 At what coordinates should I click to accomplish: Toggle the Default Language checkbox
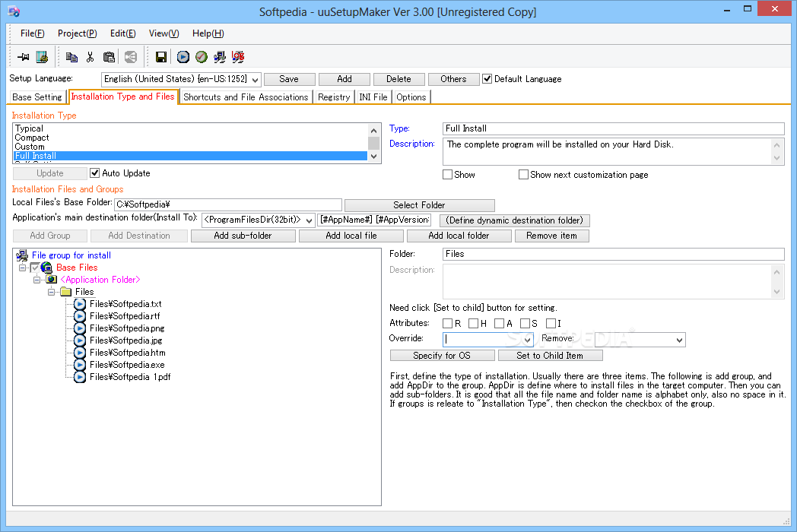[487, 79]
